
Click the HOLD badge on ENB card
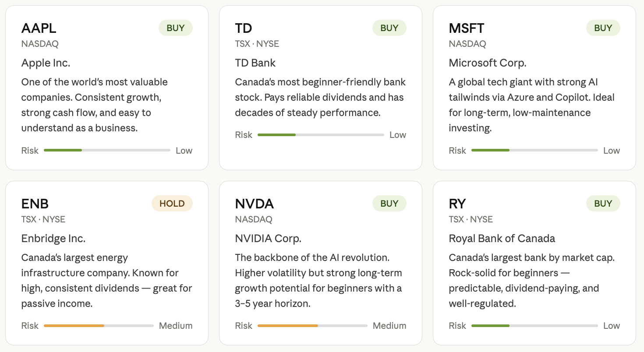(172, 204)
